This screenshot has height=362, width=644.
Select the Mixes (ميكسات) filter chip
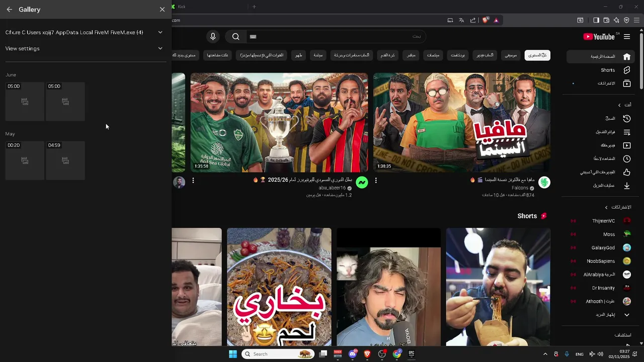point(433,55)
